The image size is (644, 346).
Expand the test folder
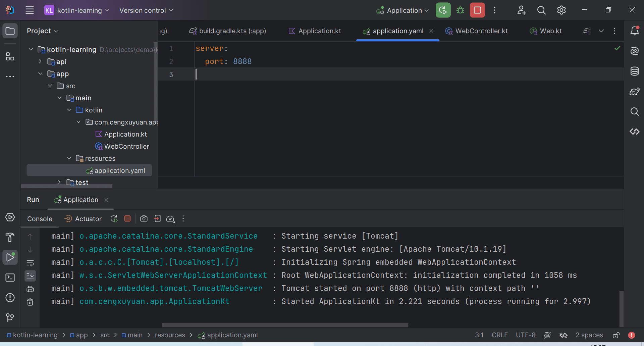click(x=59, y=182)
